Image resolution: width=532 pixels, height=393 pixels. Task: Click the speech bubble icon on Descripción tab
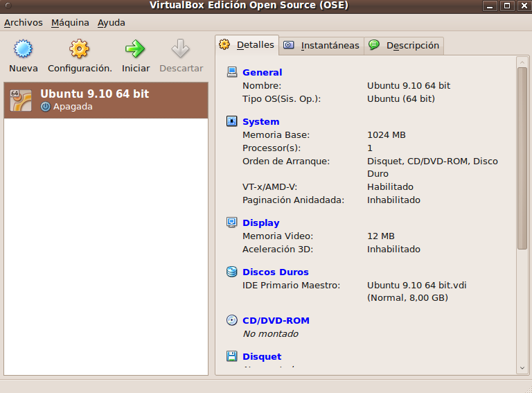point(374,44)
